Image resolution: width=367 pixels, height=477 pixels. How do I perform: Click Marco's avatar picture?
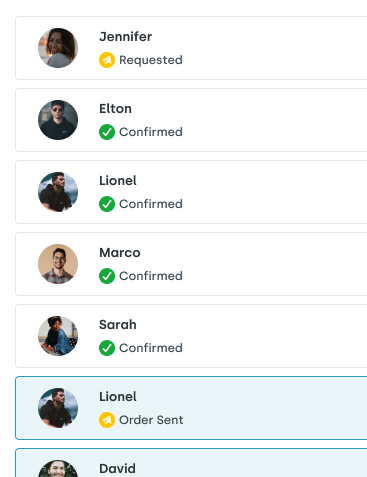tap(58, 264)
